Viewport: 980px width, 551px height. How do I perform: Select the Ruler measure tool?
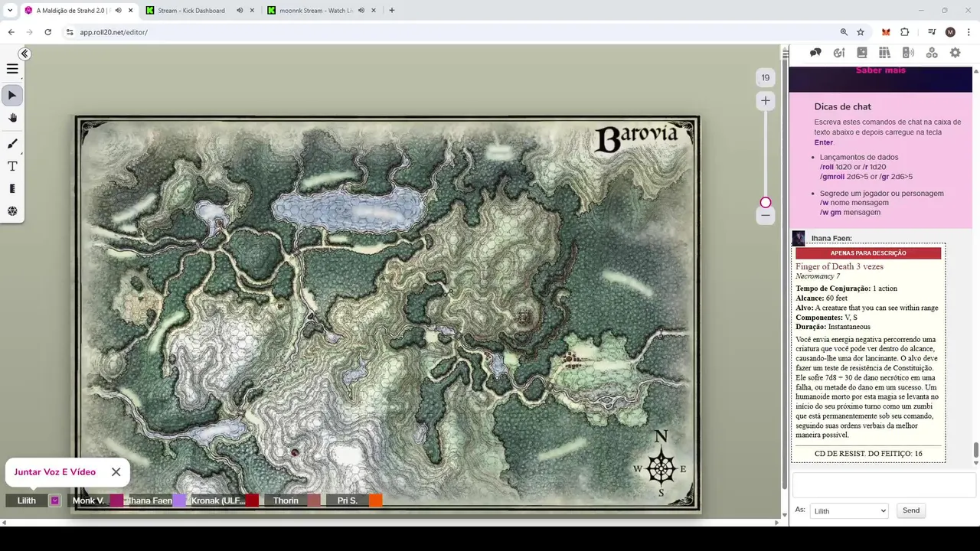tap(12, 188)
